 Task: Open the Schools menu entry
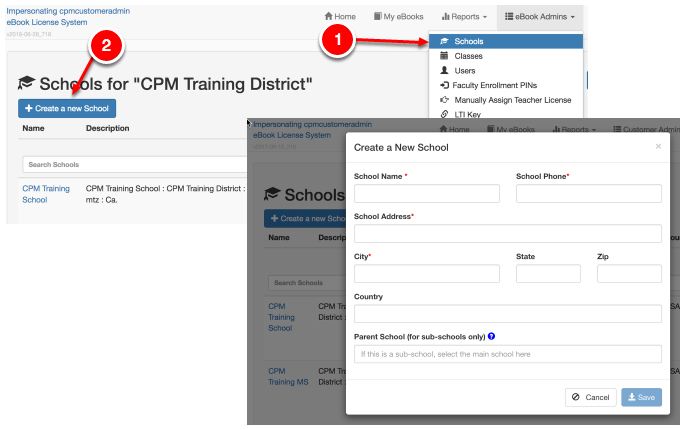(x=506, y=41)
